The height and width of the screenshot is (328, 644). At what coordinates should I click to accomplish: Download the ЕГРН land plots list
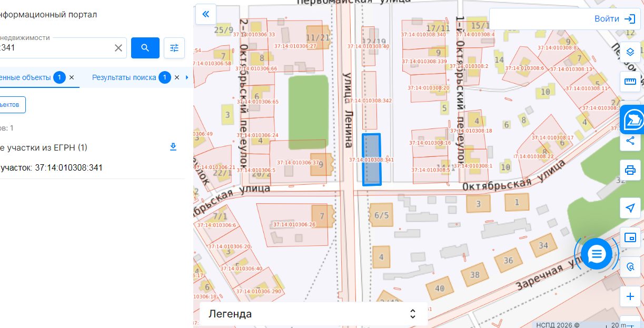coord(173,147)
